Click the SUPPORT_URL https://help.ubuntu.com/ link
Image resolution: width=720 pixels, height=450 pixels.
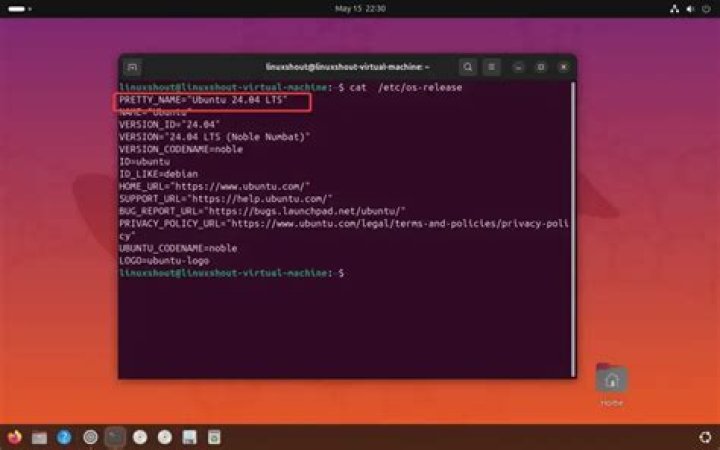coord(259,199)
